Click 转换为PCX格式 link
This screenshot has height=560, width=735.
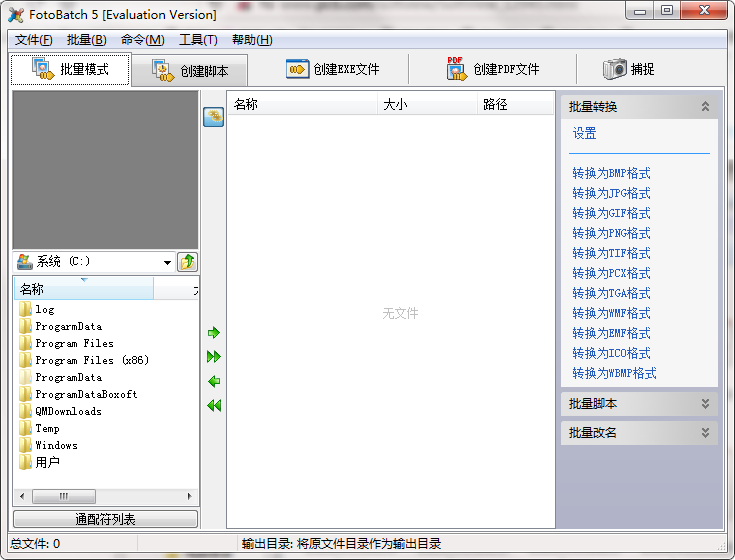click(611, 273)
